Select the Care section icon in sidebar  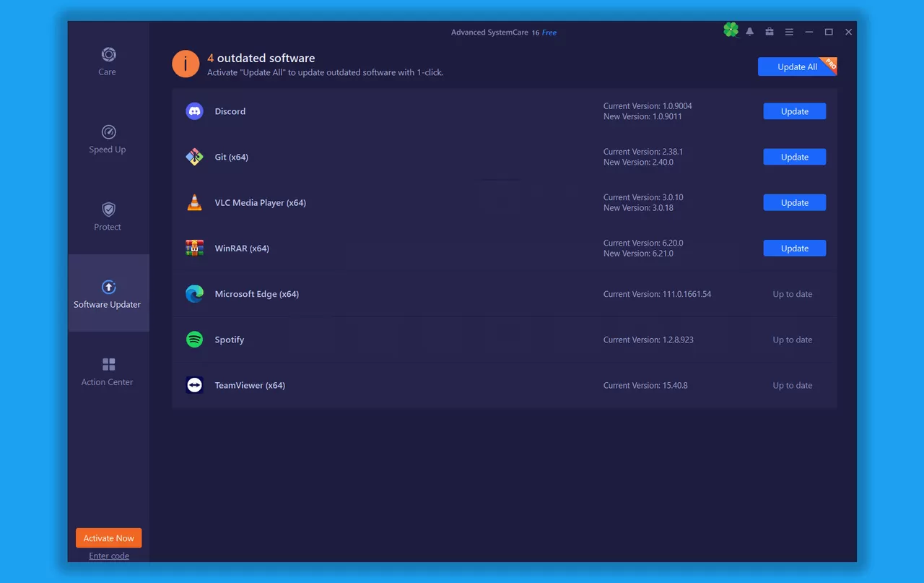107,55
